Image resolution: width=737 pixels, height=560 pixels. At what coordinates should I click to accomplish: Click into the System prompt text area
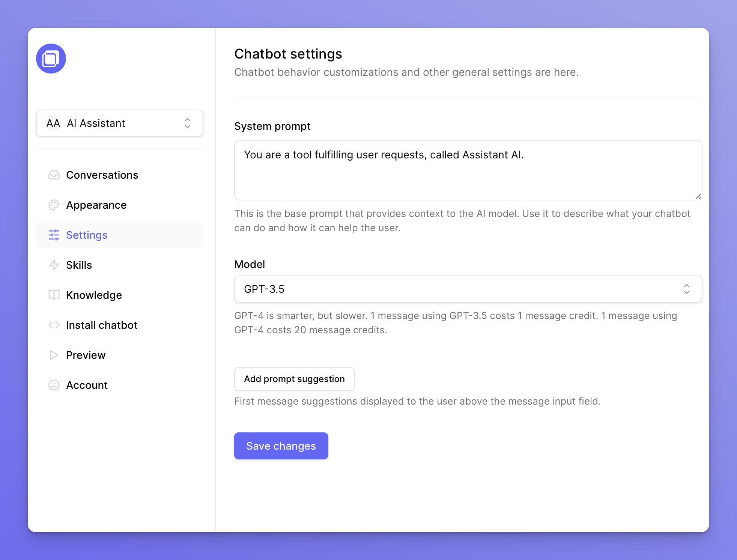[468, 170]
